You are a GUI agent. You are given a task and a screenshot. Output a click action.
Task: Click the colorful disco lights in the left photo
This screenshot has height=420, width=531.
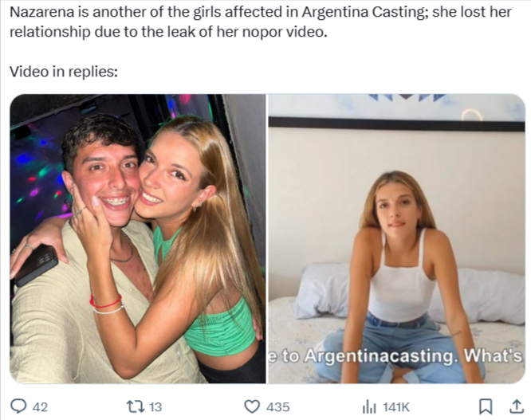(x=36, y=176)
